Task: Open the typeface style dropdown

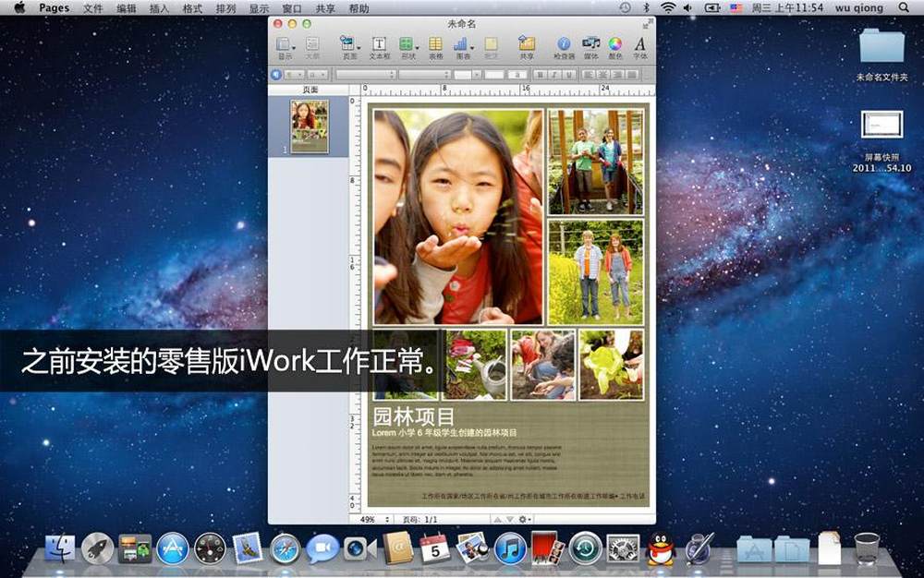Action: click(x=425, y=75)
